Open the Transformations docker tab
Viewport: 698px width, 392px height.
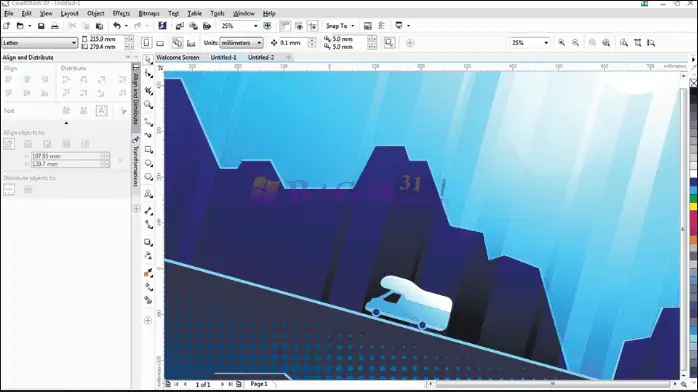coord(135,162)
